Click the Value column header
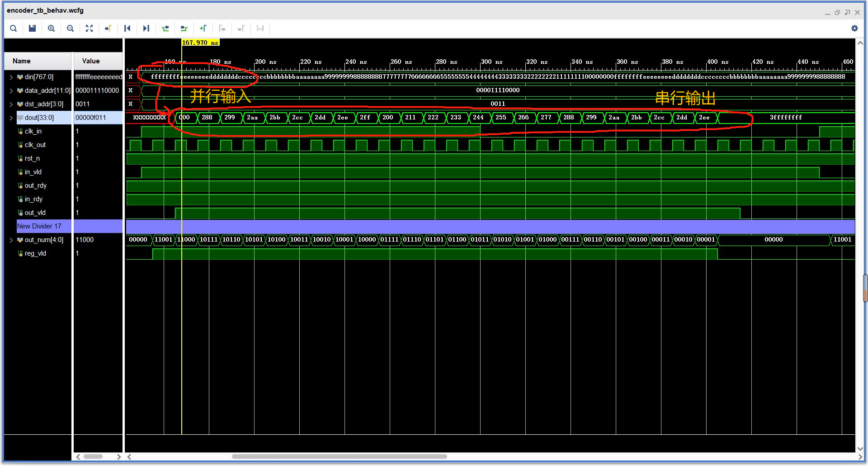The height and width of the screenshot is (466, 868). tap(98, 61)
